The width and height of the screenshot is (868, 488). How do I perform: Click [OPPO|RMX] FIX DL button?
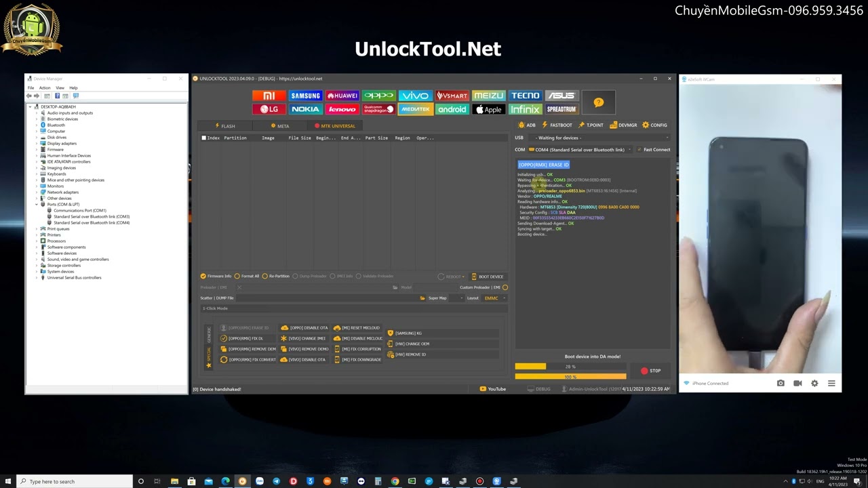pos(245,339)
